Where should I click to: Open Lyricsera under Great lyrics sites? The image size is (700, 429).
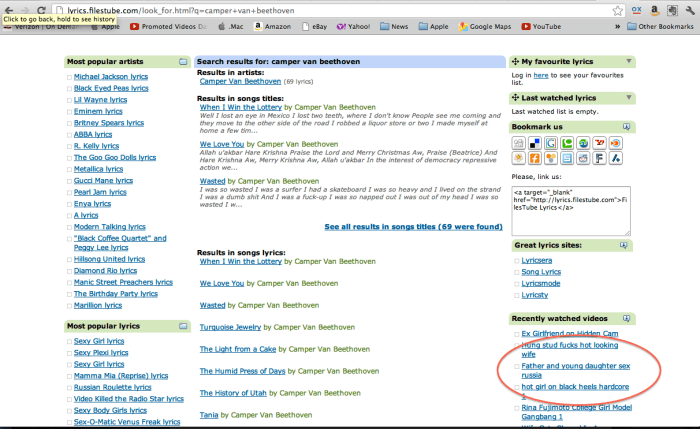click(537, 260)
